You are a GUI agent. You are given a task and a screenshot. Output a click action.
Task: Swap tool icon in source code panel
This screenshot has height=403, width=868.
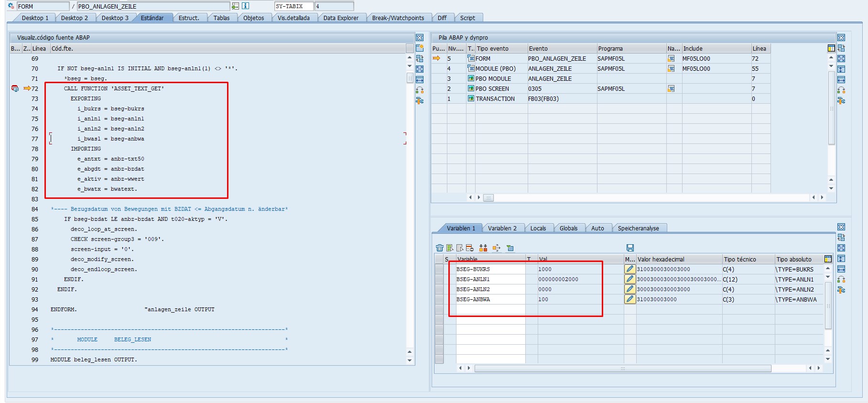click(x=420, y=58)
